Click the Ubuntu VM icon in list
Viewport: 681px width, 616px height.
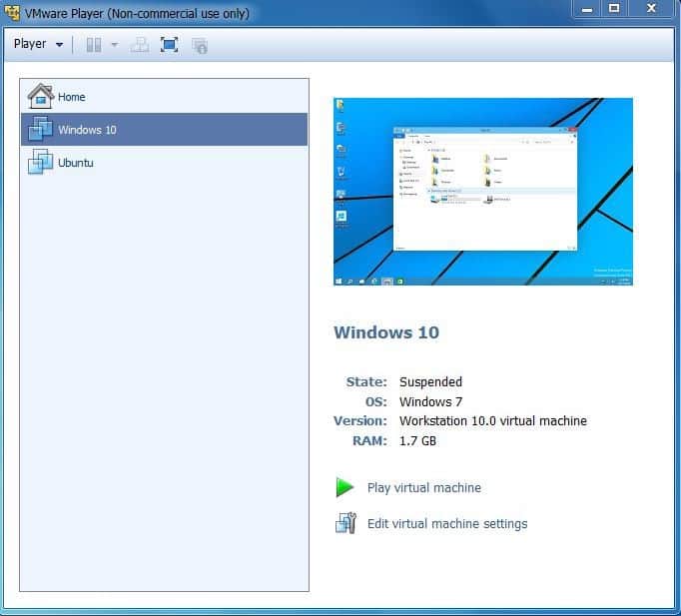click(40, 162)
